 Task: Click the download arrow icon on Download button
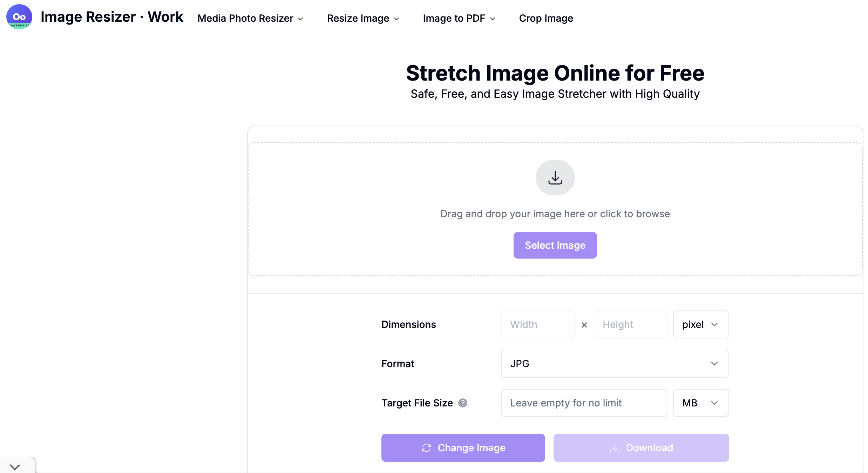tap(615, 448)
